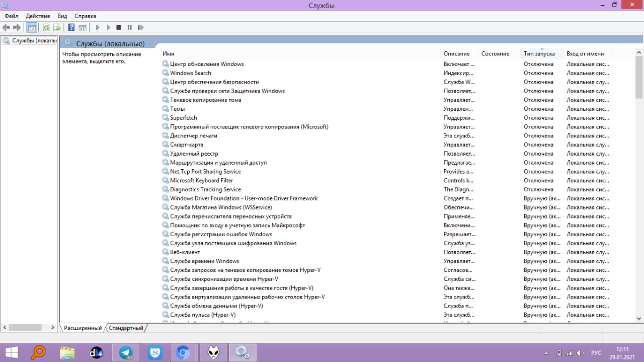Viewport: 644px width, 362px height.
Task: Select Служба регистрации ошибок Windows
Action: coord(221,234)
